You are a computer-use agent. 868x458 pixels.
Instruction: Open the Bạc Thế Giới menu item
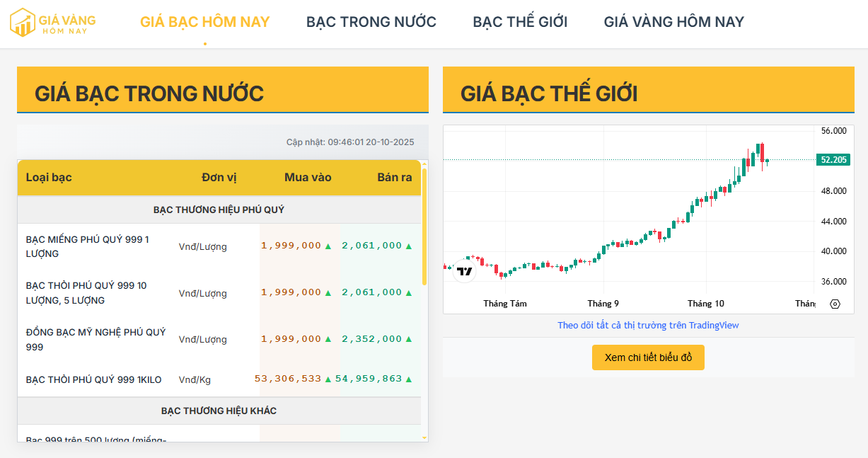520,22
